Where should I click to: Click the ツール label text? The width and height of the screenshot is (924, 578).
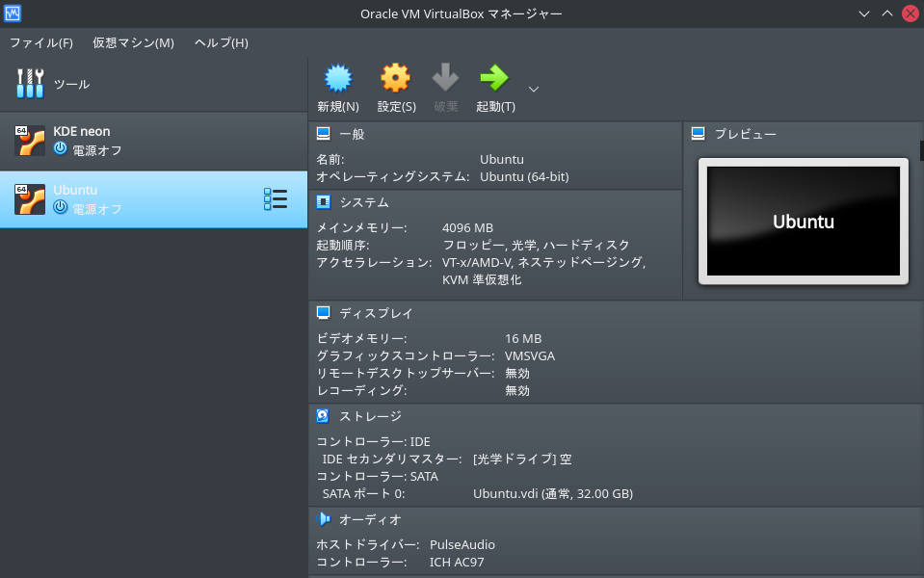(71, 84)
